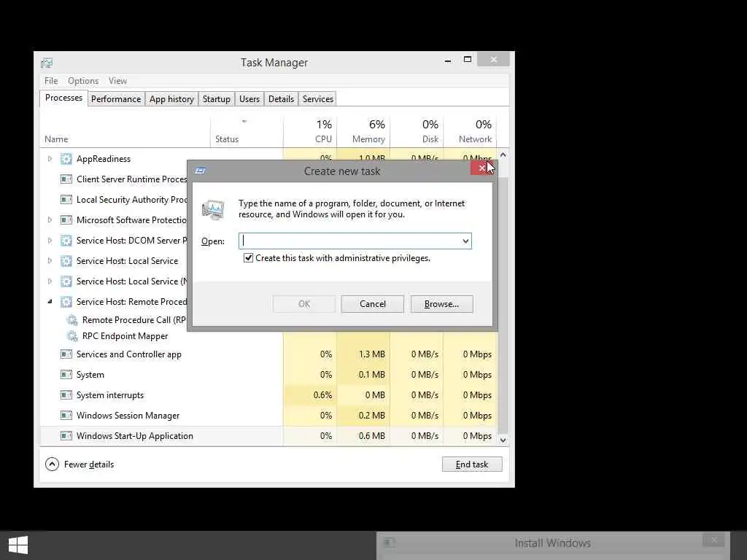
Task: Switch to the Performance tab
Action: (116, 99)
